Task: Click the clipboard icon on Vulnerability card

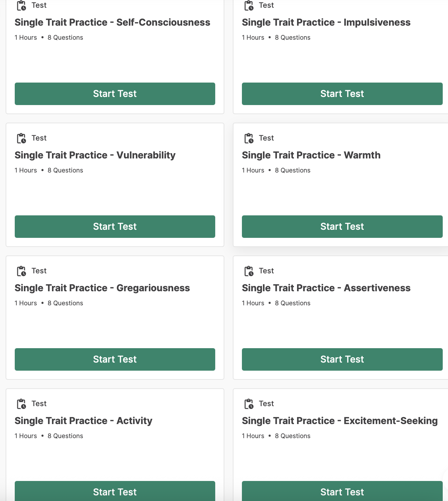Action: point(21,138)
